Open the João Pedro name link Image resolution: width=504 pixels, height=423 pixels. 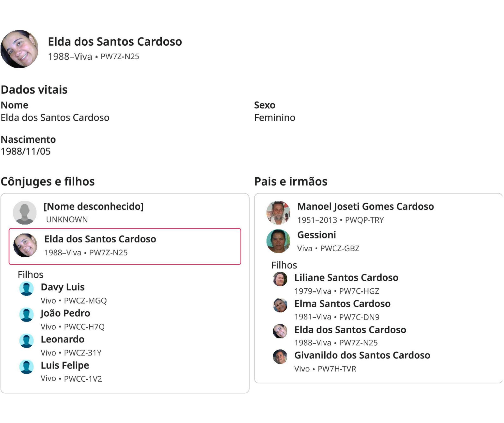tap(65, 313)
